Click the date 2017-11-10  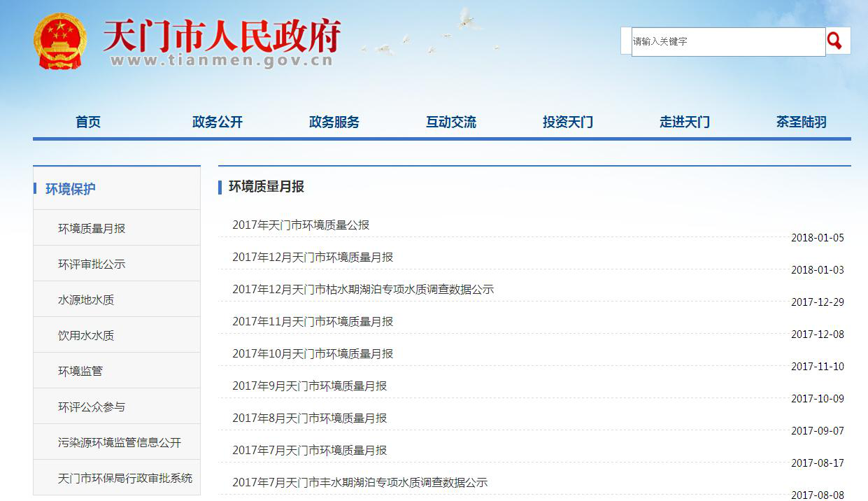pos(818,367)
